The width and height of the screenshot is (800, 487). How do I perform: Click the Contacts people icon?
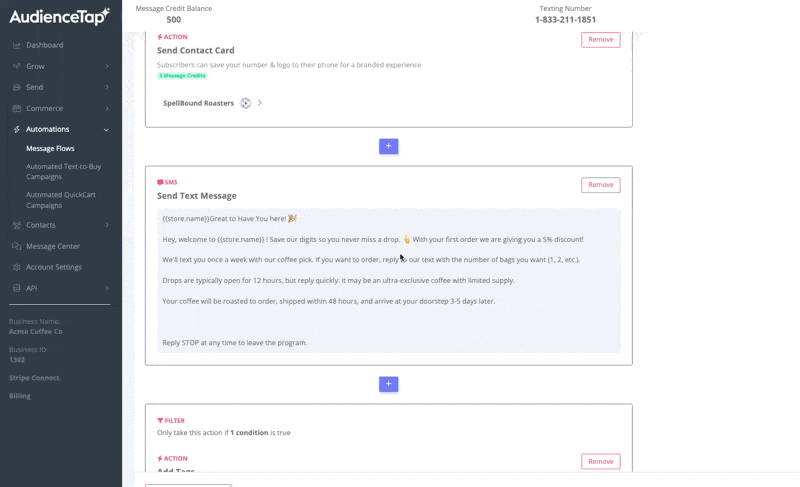(17, 225)
